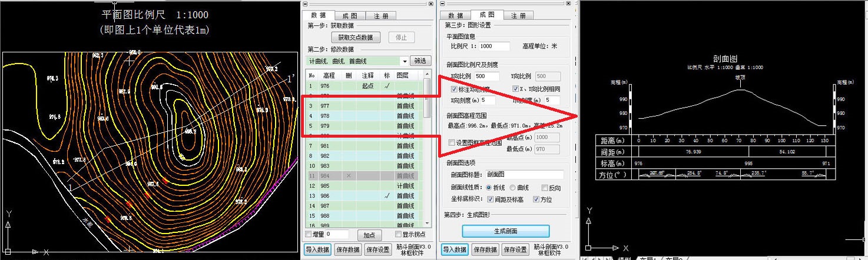The height and width of the screenshot is (260, 868).
Task: Click the 最高点(m) field showing 1000
Action: tap(547, 137)
